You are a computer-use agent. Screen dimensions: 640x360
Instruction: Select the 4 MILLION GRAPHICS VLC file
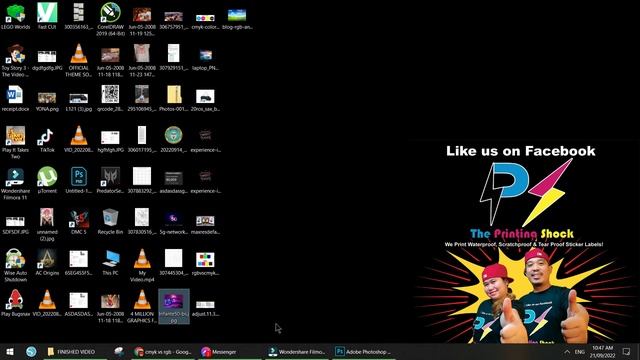click(142, 306)
